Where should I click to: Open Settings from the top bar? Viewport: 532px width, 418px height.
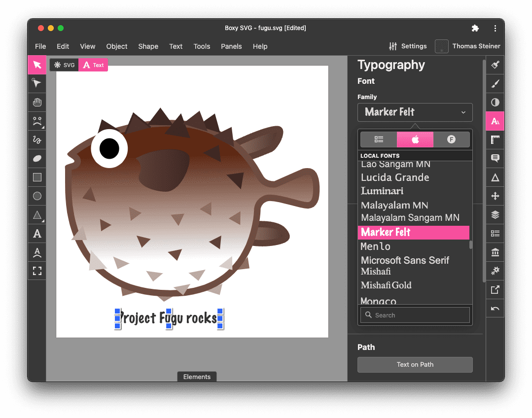coord(408,46)
